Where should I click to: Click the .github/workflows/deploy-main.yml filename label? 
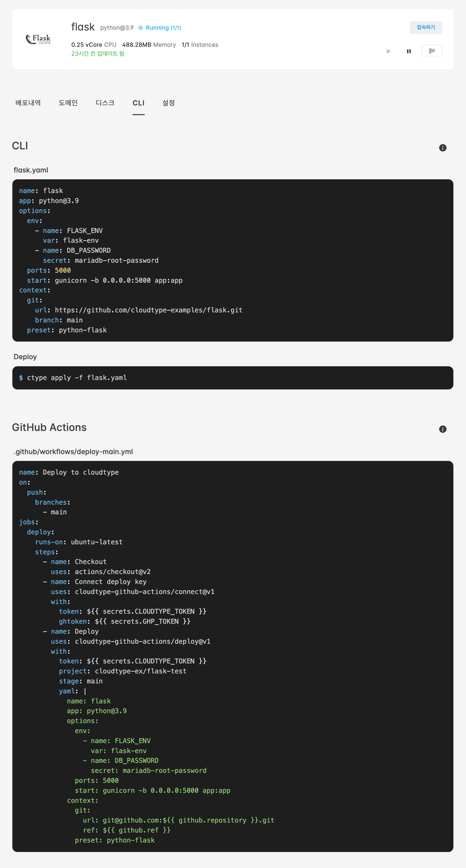73,451
